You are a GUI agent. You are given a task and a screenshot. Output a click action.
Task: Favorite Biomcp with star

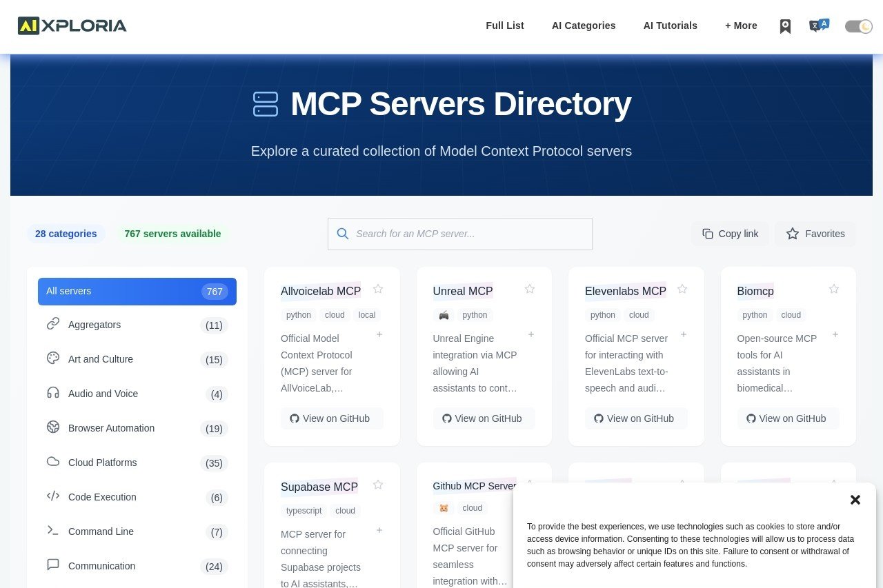tap(834, 289)
